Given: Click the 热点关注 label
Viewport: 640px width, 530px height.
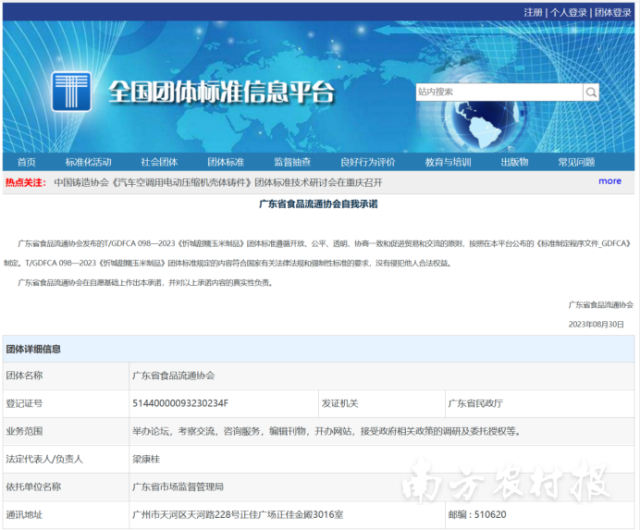Looking at the screenshot, I should pos(25,183).
